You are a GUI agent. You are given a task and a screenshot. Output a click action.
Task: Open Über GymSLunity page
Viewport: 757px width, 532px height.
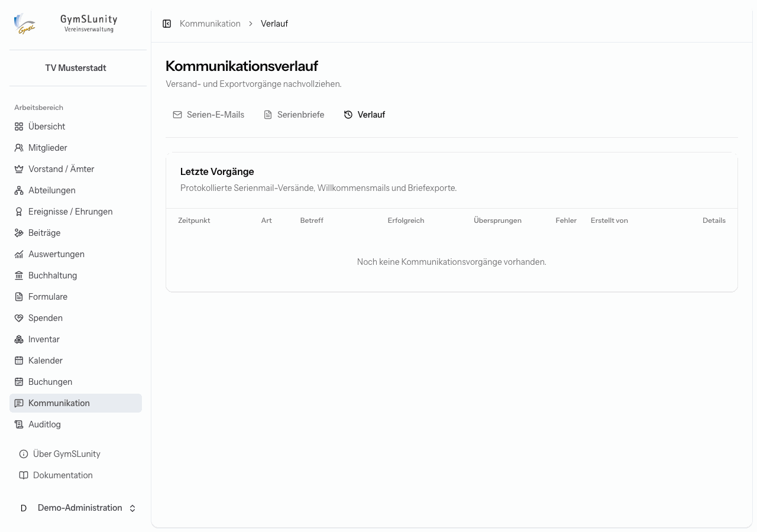click(x=76, y=454)
